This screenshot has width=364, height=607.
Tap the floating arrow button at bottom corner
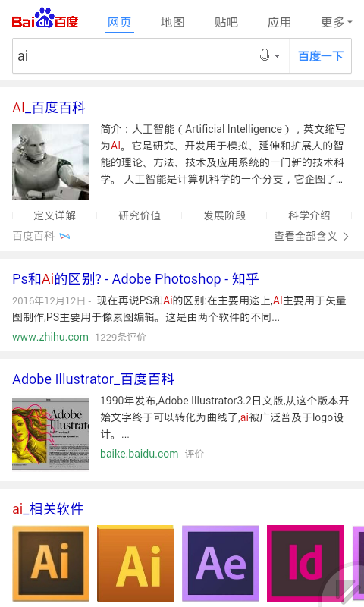click(346, 587)
